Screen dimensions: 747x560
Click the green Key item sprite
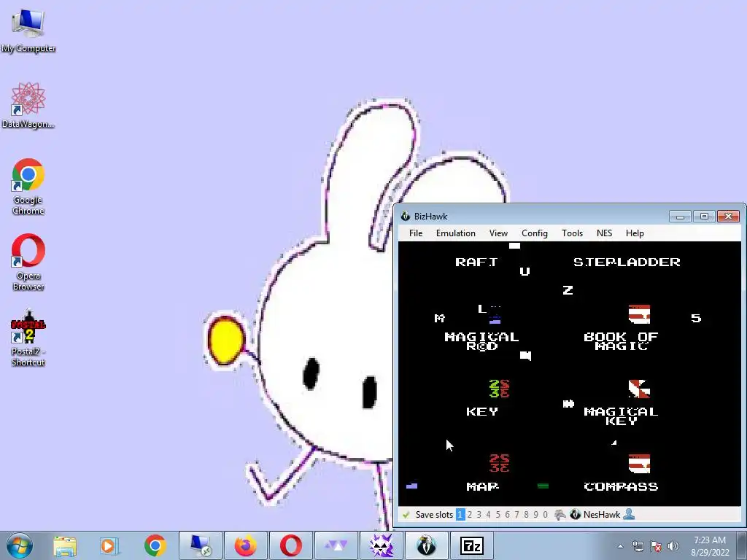click(x=499, y=389)
